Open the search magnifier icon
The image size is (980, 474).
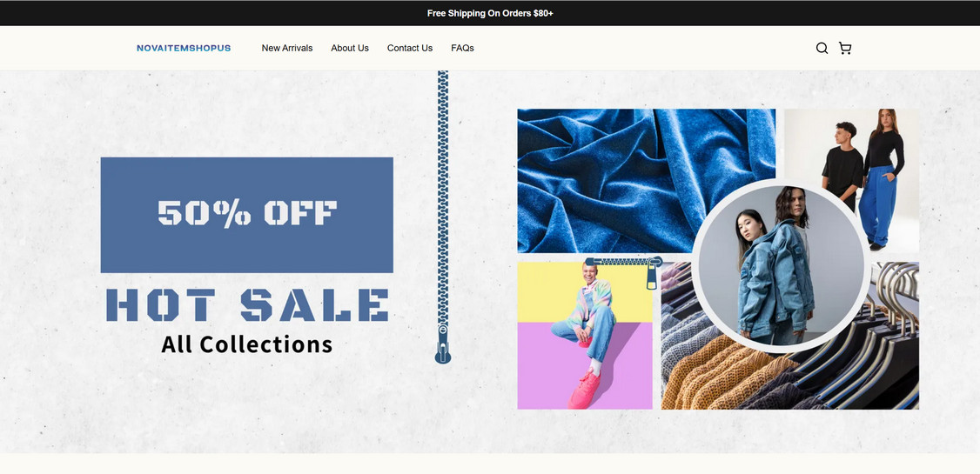click(822, 48)
